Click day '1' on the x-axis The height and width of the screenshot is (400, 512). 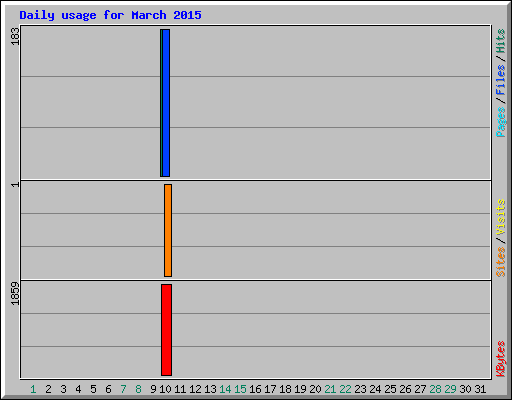point(33,389)
